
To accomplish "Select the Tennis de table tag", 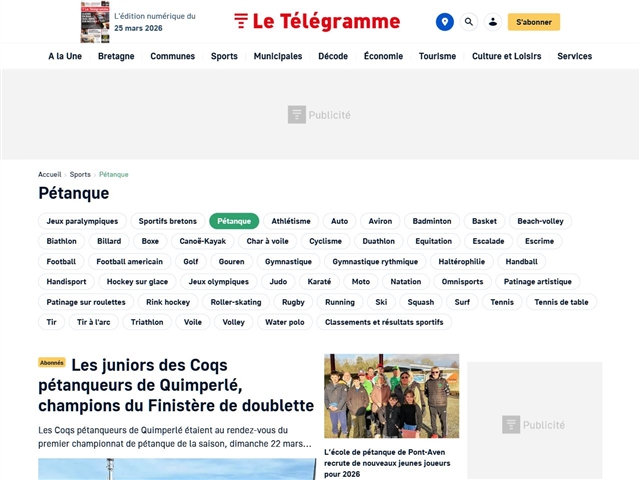I will (x=561, y=302).
